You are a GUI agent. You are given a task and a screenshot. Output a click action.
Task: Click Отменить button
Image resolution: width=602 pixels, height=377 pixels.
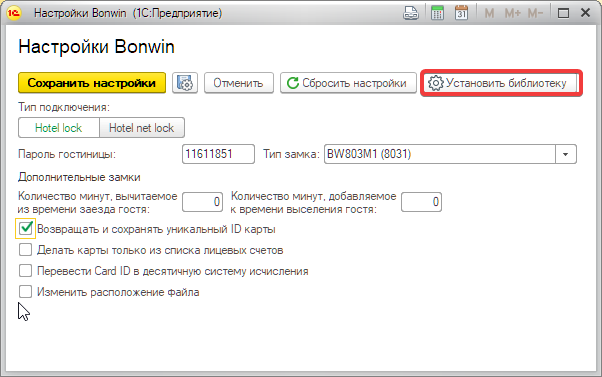238,83
